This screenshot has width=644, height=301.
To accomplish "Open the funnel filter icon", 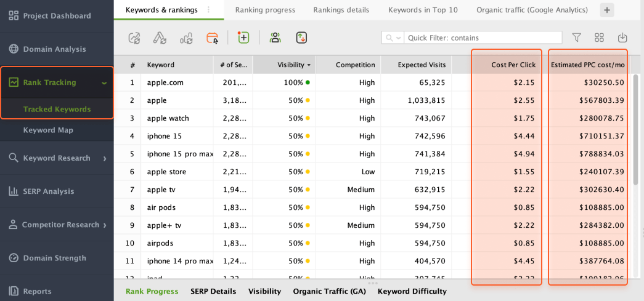I will click(577, 38).
